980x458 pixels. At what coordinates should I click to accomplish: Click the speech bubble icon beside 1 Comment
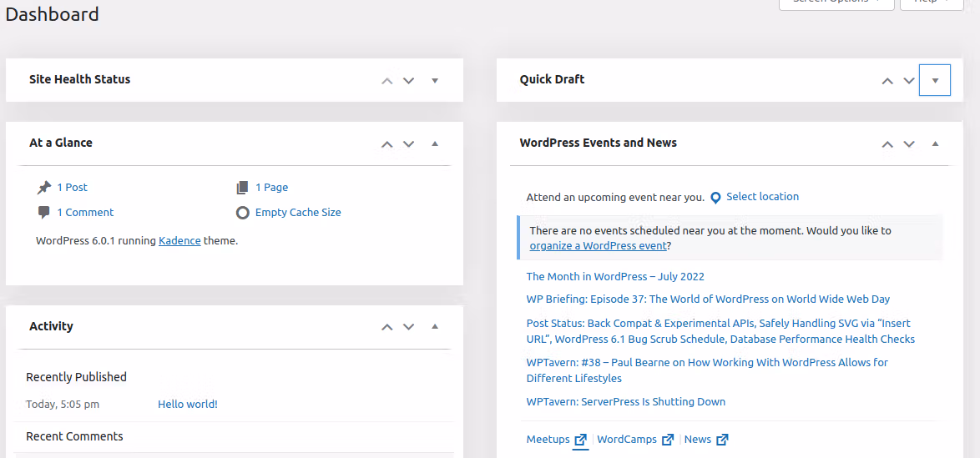coord(43,213)
